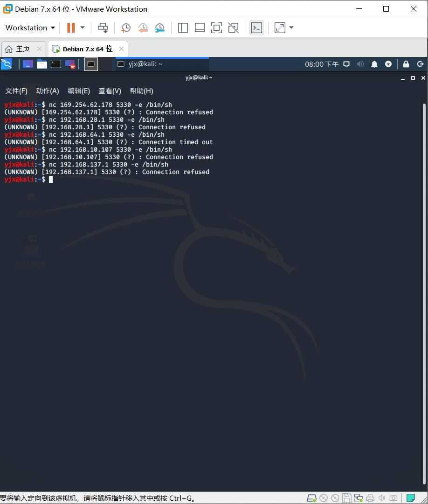Close the 主页 tab
The image size is (428, 504).
[40, 49]
